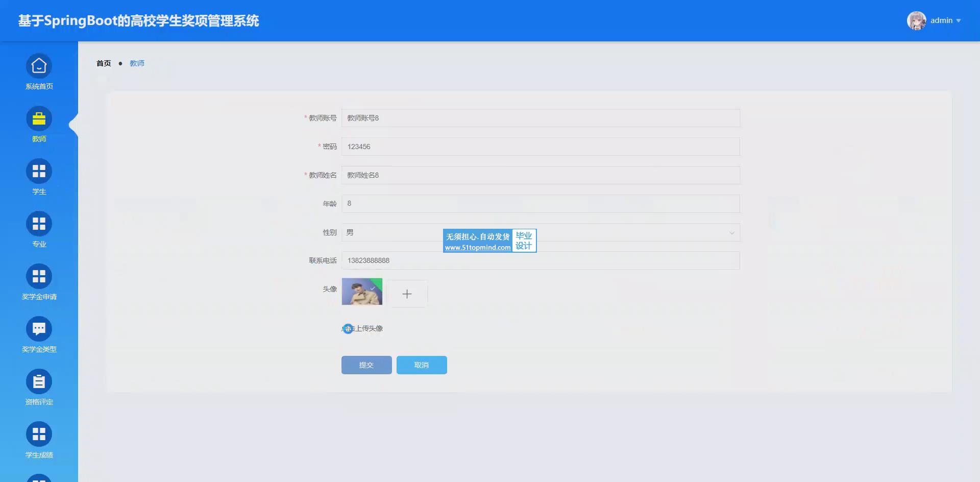980x482 pixels.
Task: Open the 学生成绩 grid icon in sidebar
Action: (x=39, y=435)
